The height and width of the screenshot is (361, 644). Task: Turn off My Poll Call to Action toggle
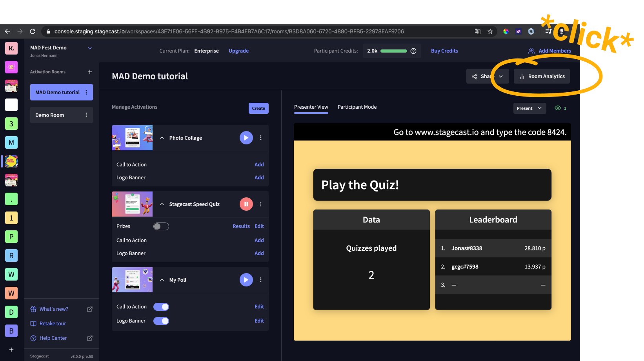click(161, 307)
